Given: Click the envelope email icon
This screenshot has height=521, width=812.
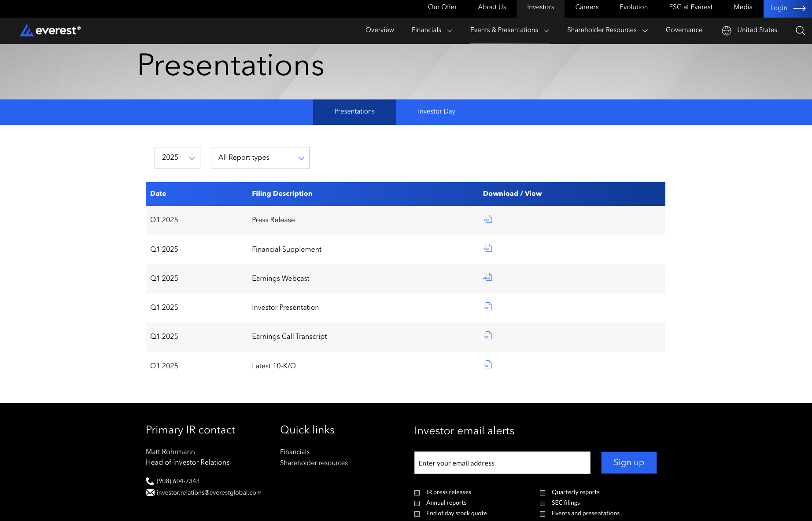Looking at the screenshot, I should (x=150, y=492).
